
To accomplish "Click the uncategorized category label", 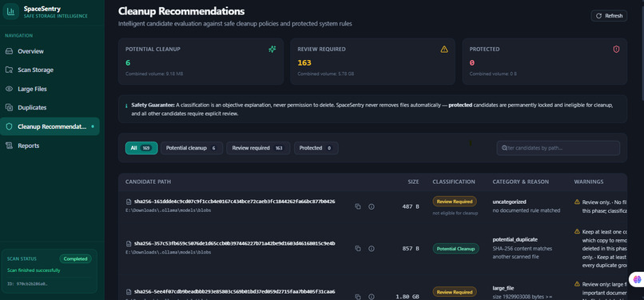I will 509,202.
